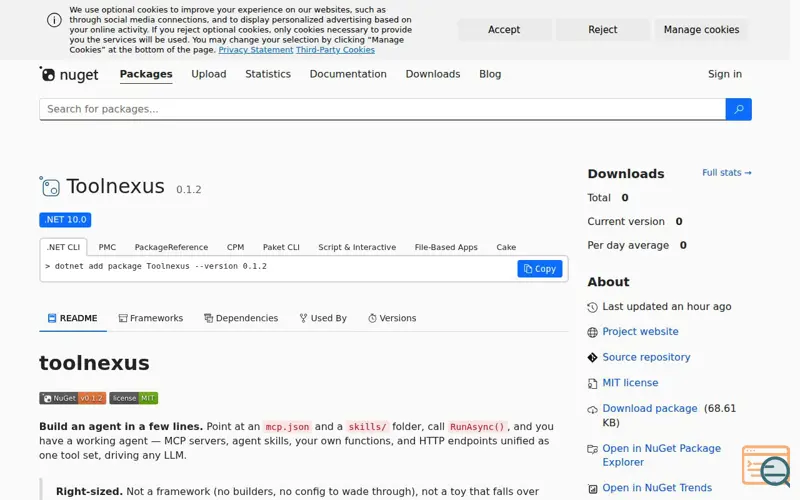Open the Privacy Statement link

[256, 49]
